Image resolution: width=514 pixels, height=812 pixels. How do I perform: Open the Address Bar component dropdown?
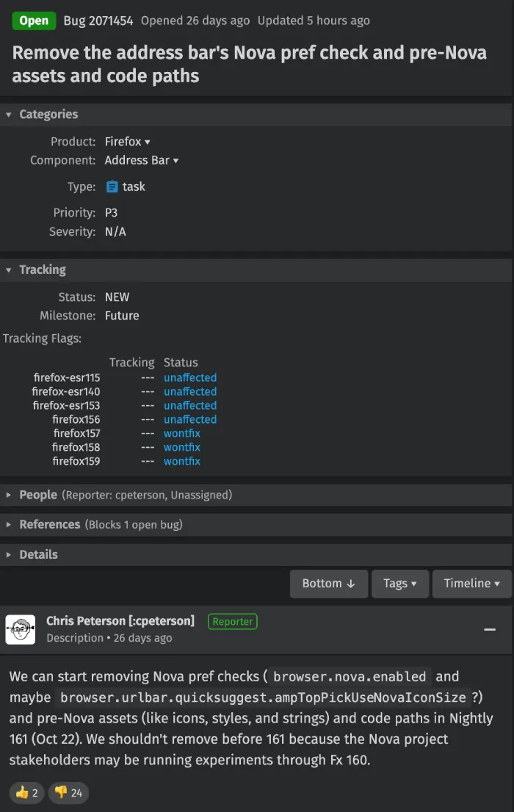[142, 160]
